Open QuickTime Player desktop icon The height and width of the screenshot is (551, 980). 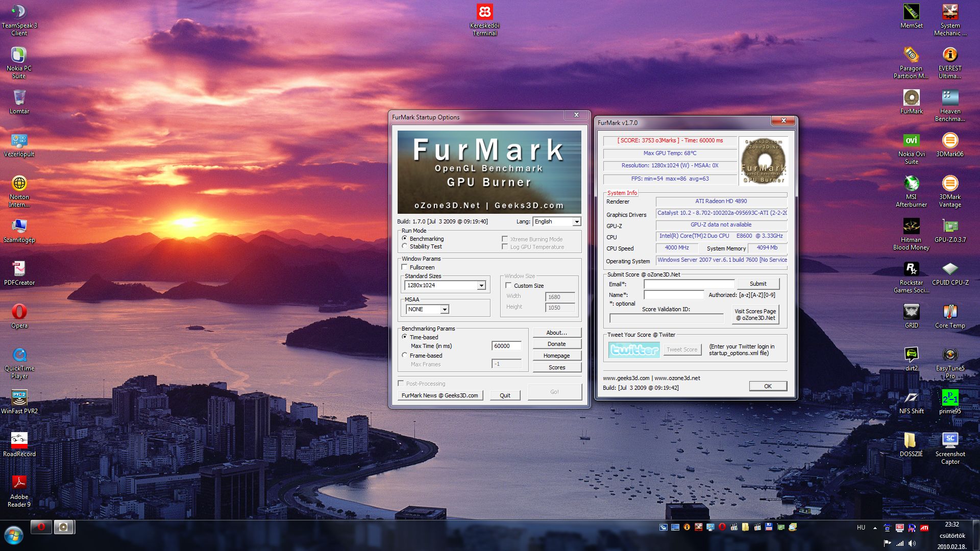pyautogui.click(x=19, y=363)
